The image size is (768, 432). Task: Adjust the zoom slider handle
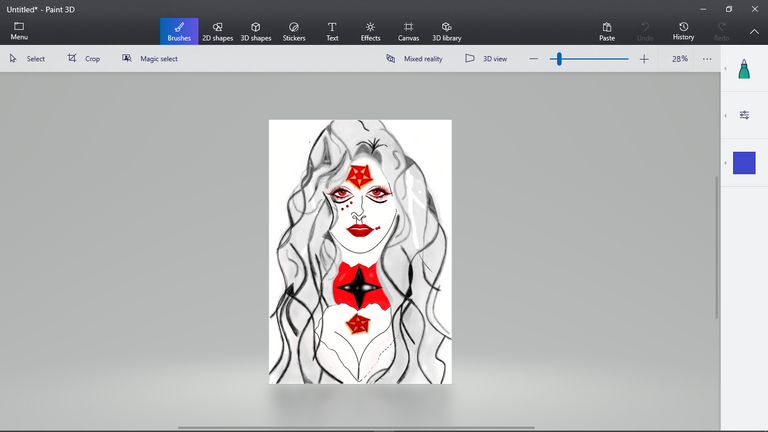pyautogui.click(x=559, y=59)
